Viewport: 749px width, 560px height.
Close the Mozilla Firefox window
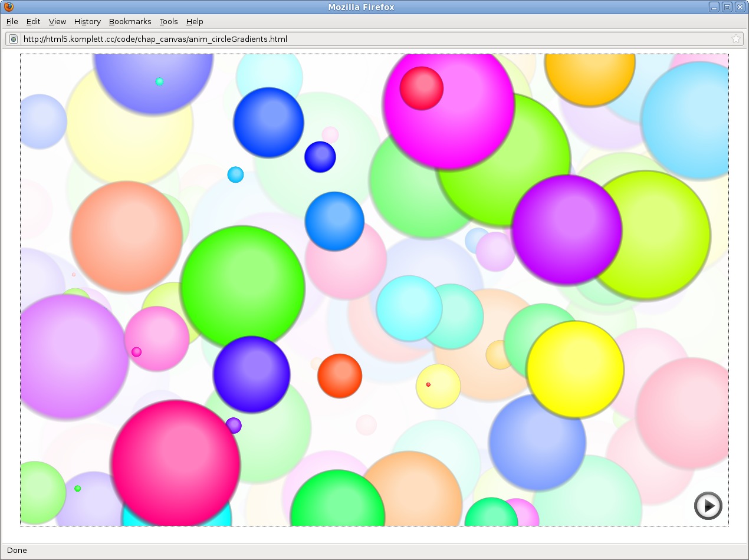point(740,7)
